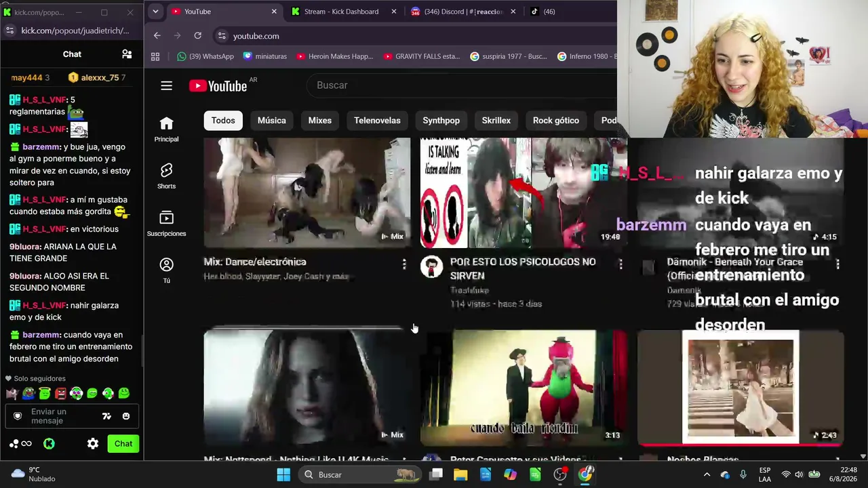Open options for POR ESTO LOS PSICOLOGOS video
The image size is (868, 488).
pyautogui.click(x=620, y=264)
